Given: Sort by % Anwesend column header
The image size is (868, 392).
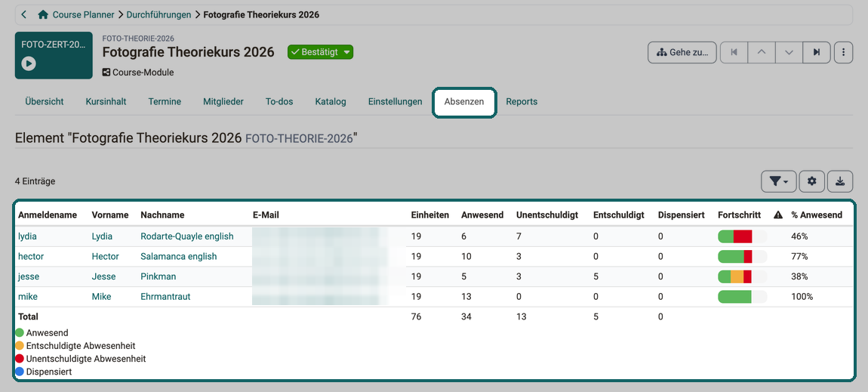Looking at the screenshot, I should click(x=817, y=215).
